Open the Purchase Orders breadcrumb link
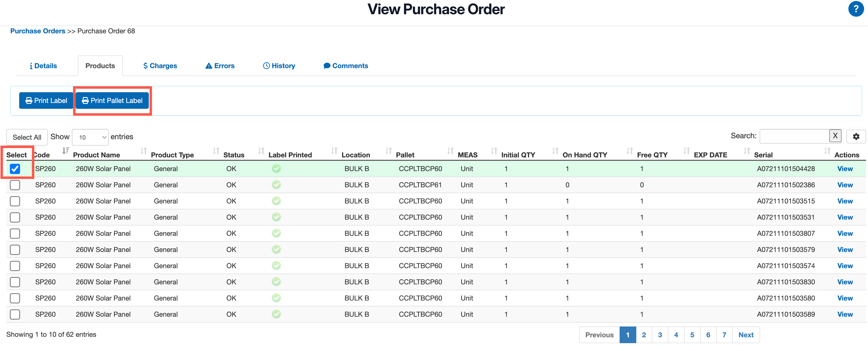The image size is (868, 351). 38,31
